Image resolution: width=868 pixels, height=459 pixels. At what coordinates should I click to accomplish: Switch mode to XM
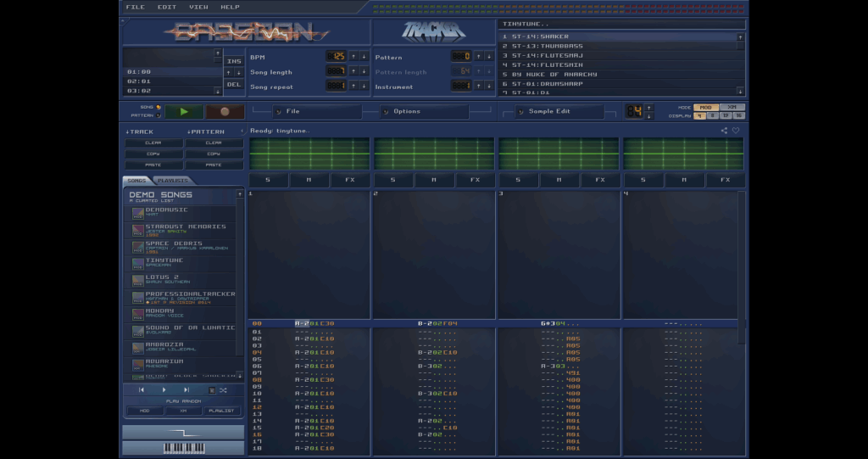(732, 108)
